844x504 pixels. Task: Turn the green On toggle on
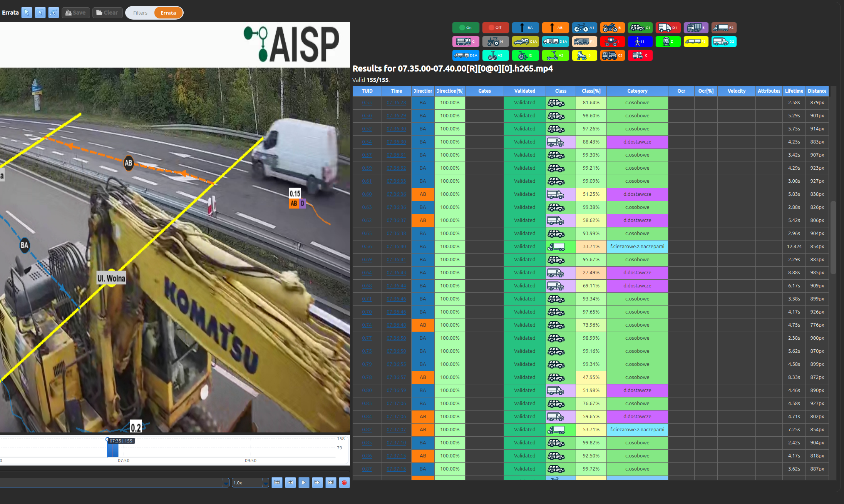466,28
